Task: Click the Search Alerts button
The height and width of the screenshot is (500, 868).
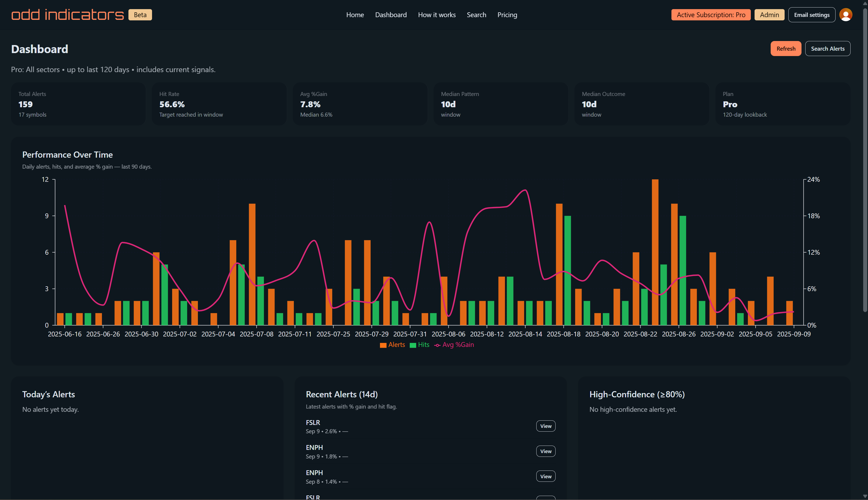Action: 828,49
